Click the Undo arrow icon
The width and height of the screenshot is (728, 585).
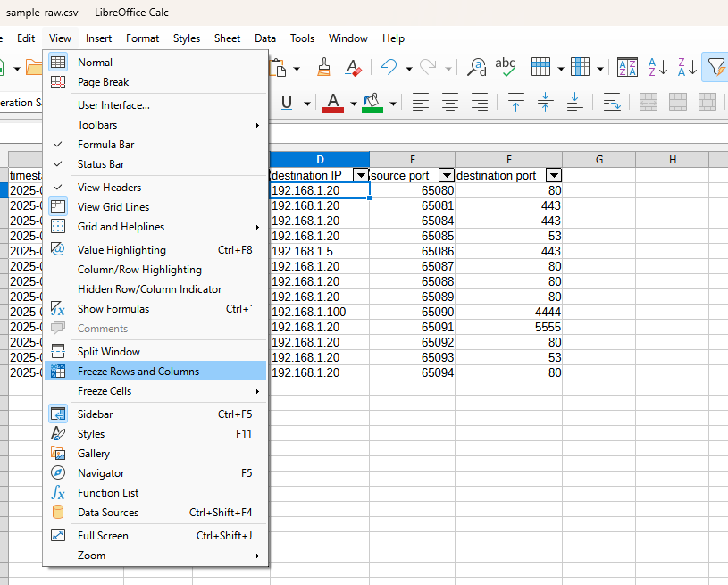(x=388, y=67)
